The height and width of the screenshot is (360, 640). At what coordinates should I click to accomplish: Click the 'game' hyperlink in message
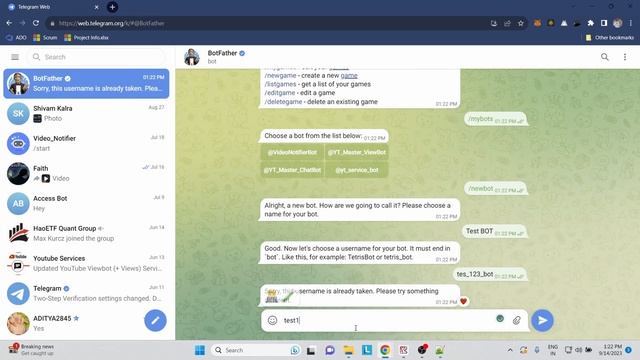(349, 76)
